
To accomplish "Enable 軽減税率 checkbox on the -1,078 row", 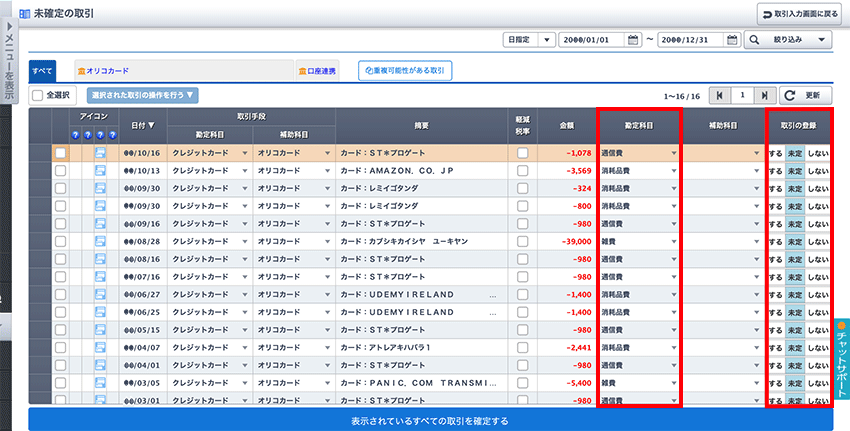I will tap(522, 153).
